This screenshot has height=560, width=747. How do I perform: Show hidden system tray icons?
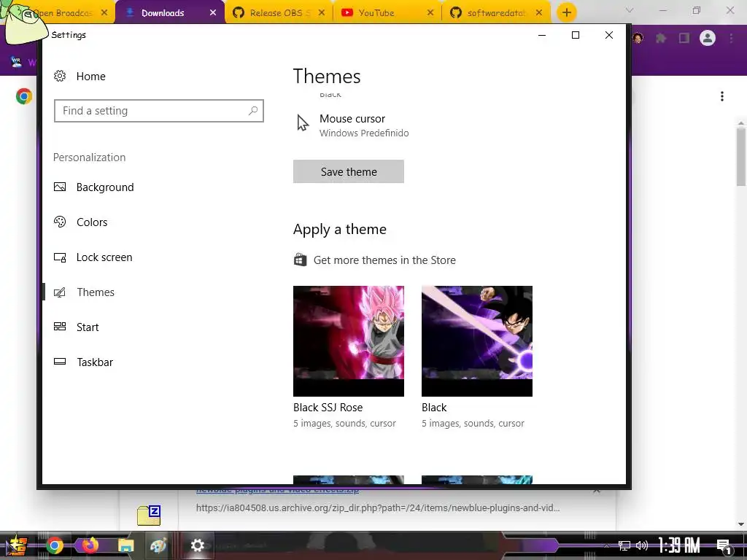point(606,545)
